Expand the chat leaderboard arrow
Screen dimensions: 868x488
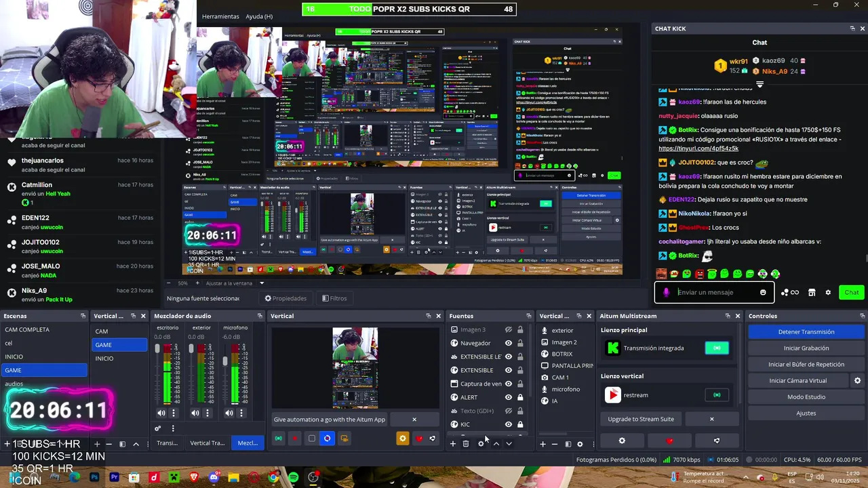pos(759,85)
